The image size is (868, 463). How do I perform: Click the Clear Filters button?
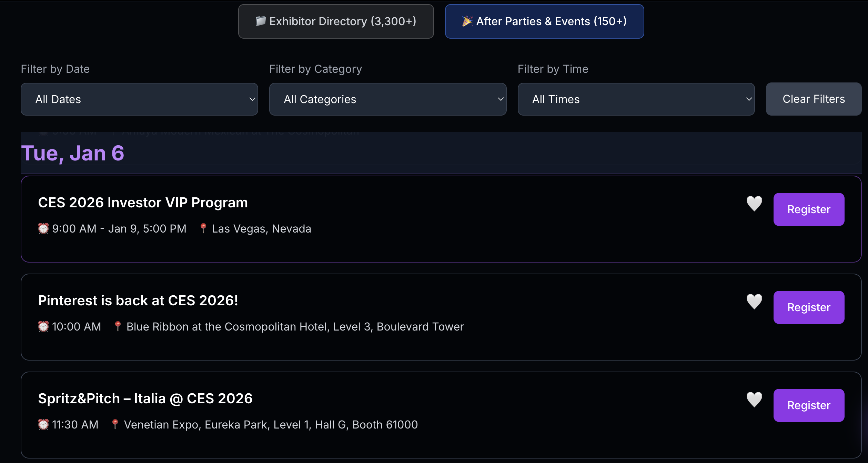pos(814,99)
